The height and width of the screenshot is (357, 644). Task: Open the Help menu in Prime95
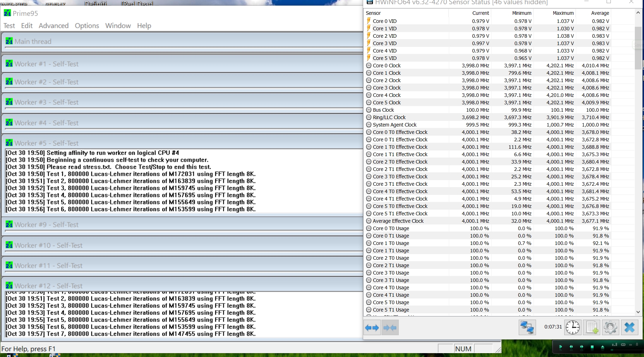[144, 26]
